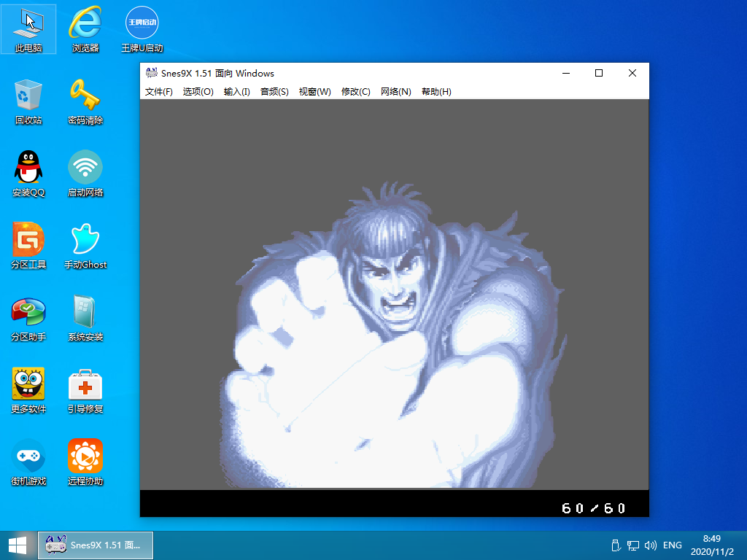Open the 帮助(H) menu
The width and height of the screenshot is (747, 560).
[x=436, y=91]
